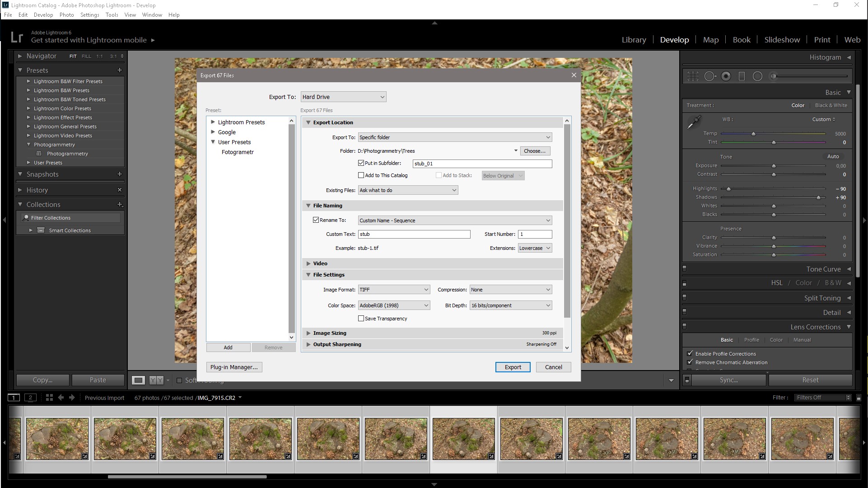
Task: Click the Export button
Action: pyautogui.click(x=513, y=367)
